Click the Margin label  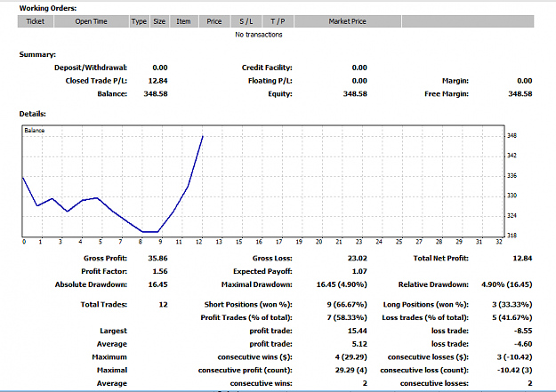pyautogui.click(x=455, y=81)
